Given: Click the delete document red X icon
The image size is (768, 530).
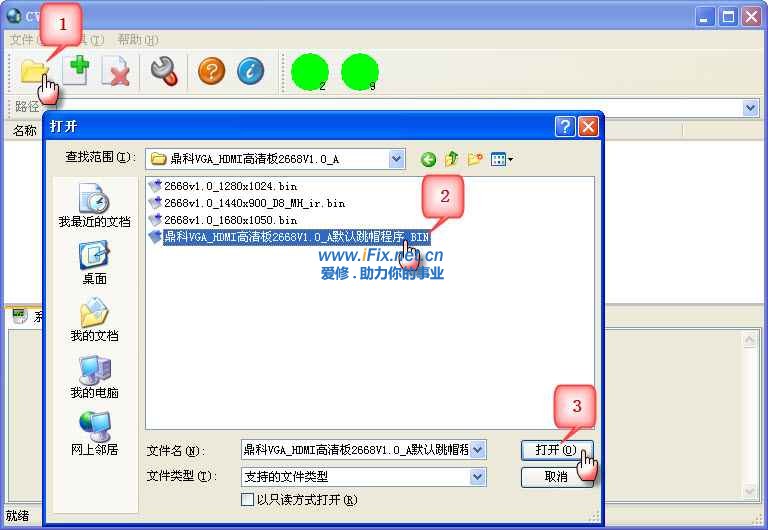Looking at the screenshot, I should tap(117, 72).
